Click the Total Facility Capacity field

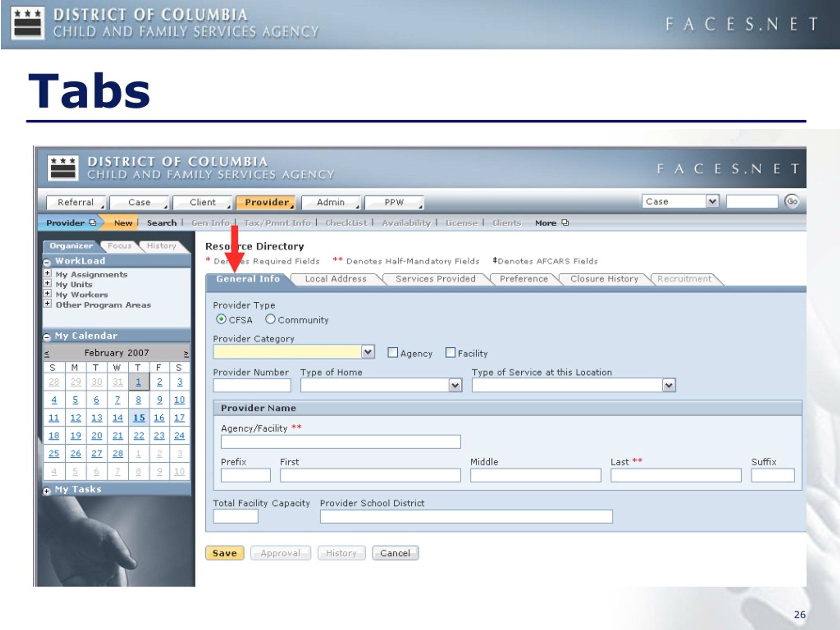[x=236, y=516]
